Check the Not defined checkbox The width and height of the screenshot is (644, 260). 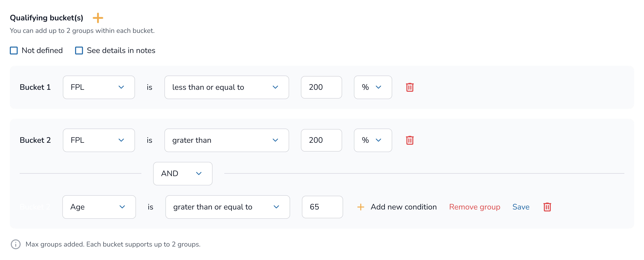[14, 50]
